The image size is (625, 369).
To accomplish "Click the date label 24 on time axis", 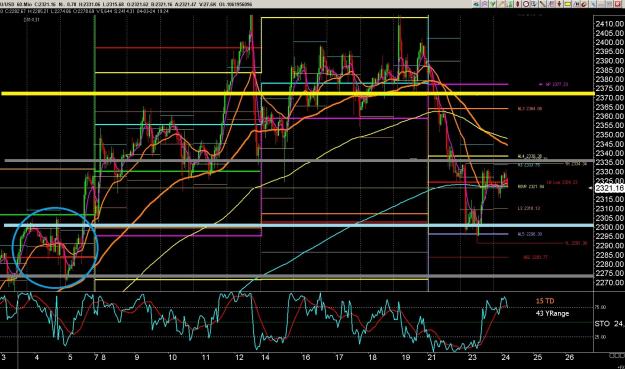I will tap(505, 357).
